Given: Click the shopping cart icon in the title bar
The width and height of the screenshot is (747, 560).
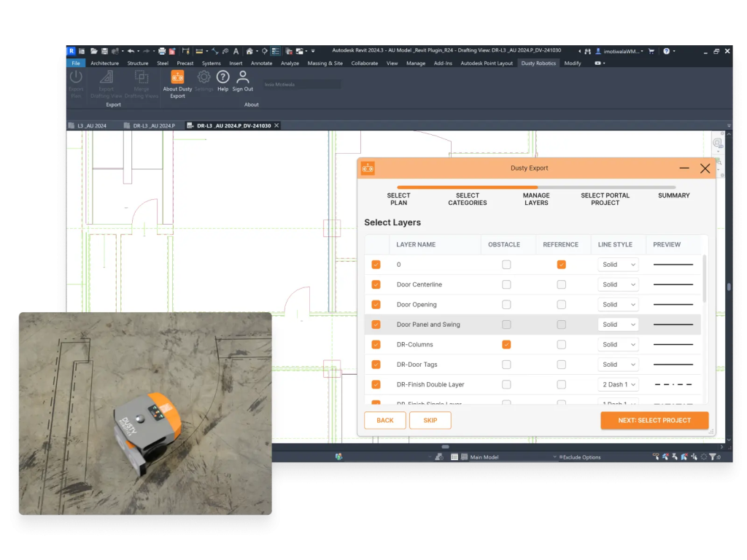Looking at the screenshot, I should [651, 51].
